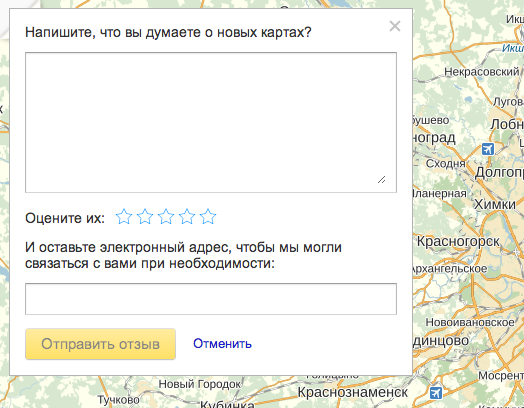Focus the email address input field
The height and width of the screenshot is (408, 524).
[211, 299]
